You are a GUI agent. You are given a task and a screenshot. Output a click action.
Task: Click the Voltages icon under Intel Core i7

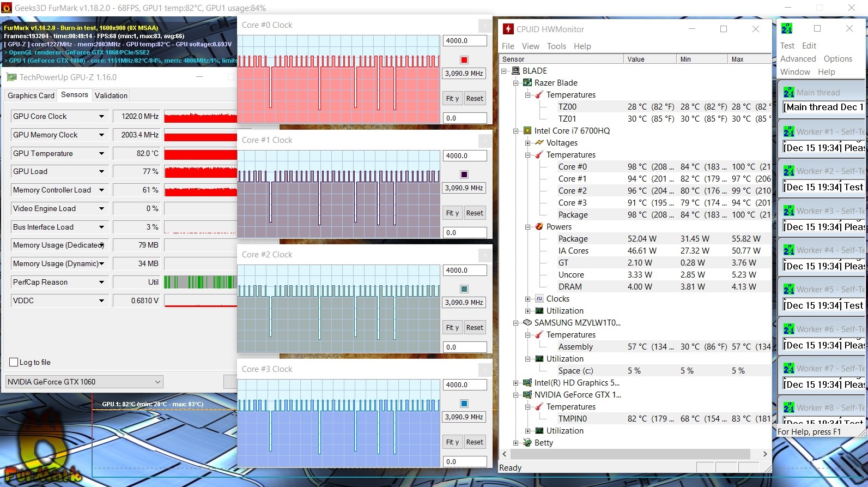539,143
